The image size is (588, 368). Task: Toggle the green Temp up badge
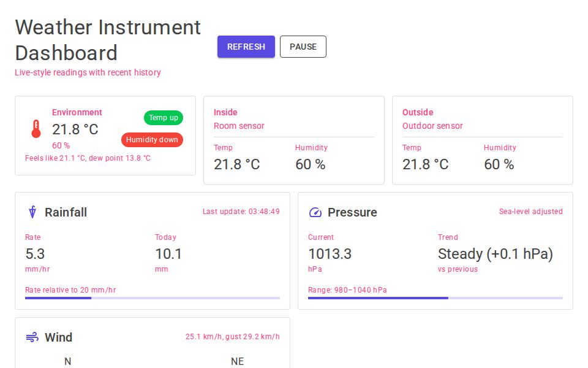163,118
